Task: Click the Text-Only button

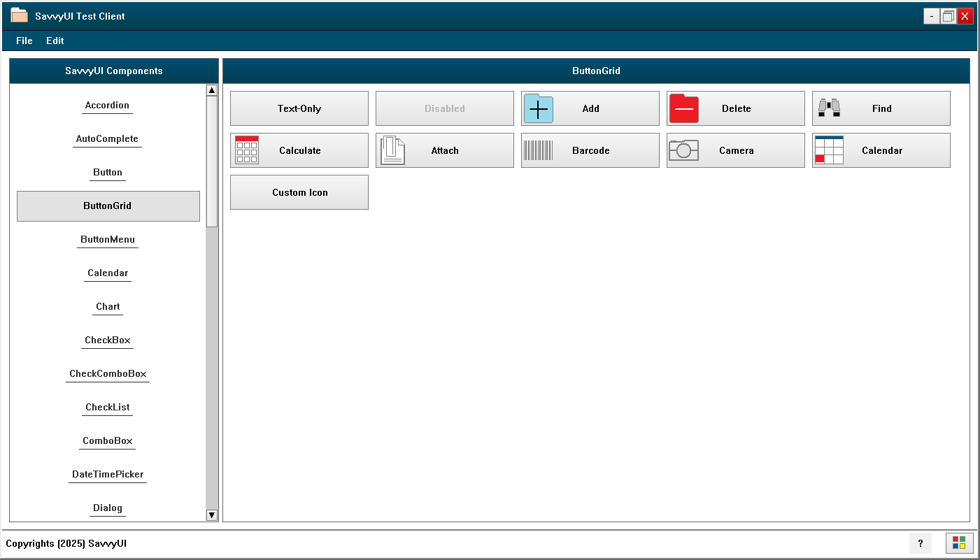Action: tap(299, 108)
